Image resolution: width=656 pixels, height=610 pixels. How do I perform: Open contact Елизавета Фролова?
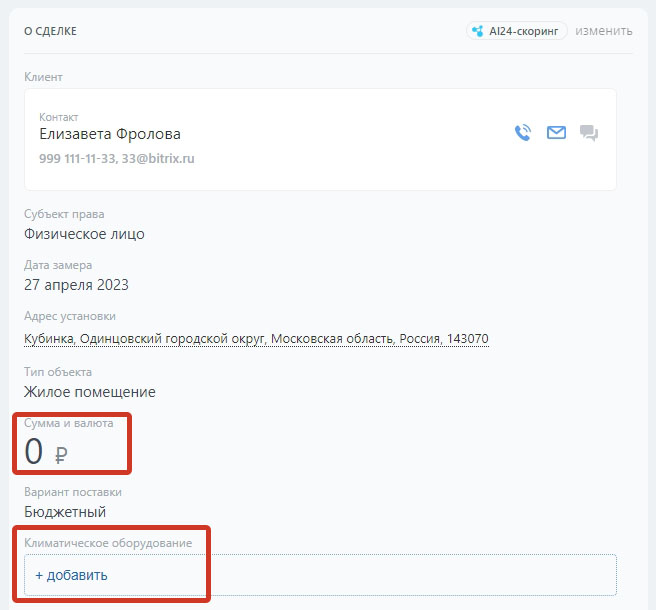click(x=110, y=134)
